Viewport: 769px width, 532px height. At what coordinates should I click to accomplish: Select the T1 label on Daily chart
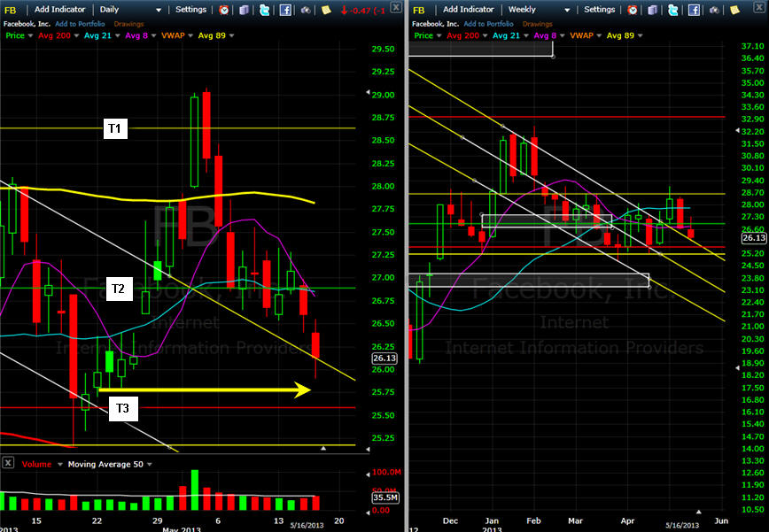coord(115,128)
